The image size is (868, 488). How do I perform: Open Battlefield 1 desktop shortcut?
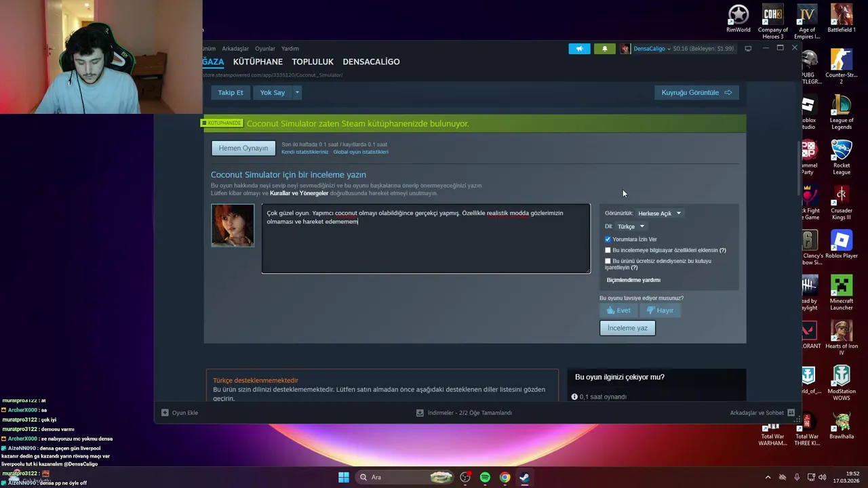pyautogui.click(x=842, y=19)
